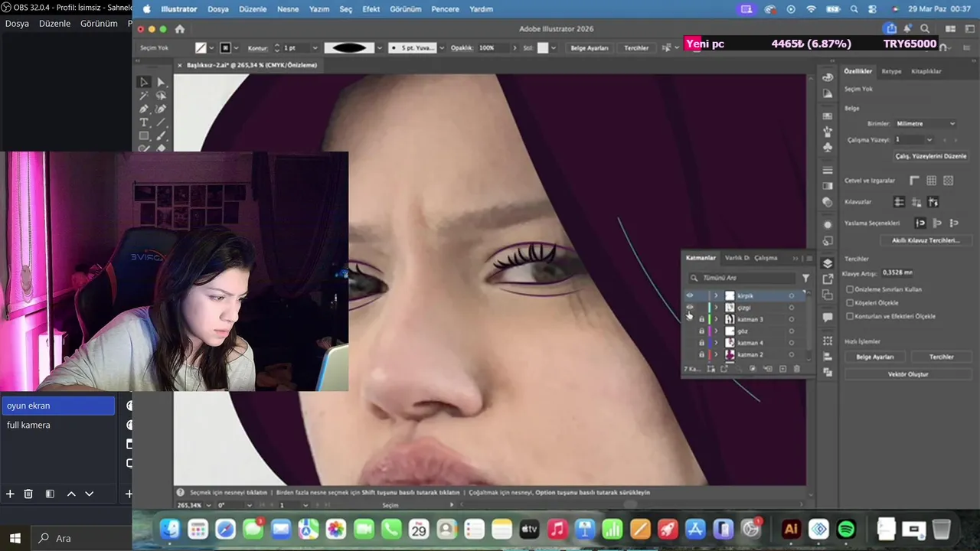Hide the çizgi layer eye icon
This screenshot has height=551, width=980.
tap(689, 308)
